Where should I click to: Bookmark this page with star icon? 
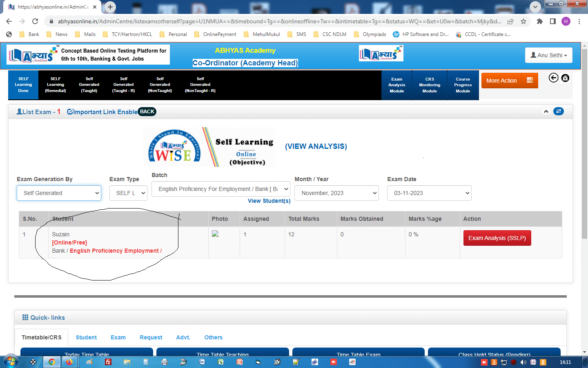[x=523, y=21]
